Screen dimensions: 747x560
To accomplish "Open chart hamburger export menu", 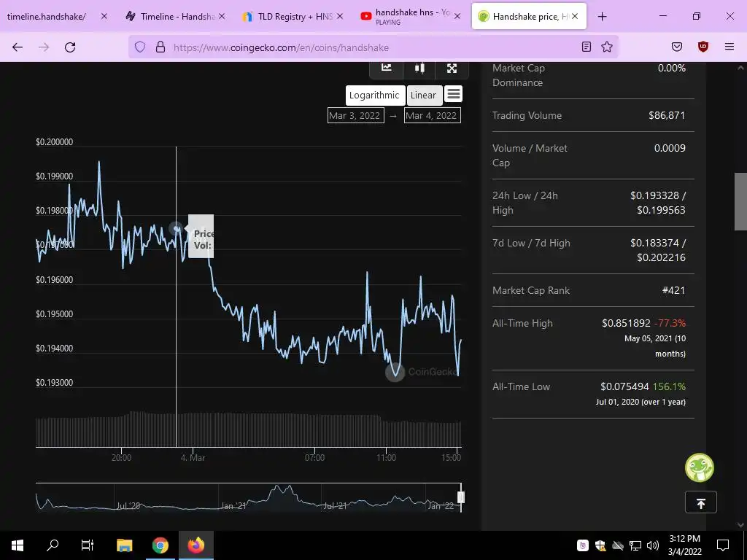I will 454,94.
